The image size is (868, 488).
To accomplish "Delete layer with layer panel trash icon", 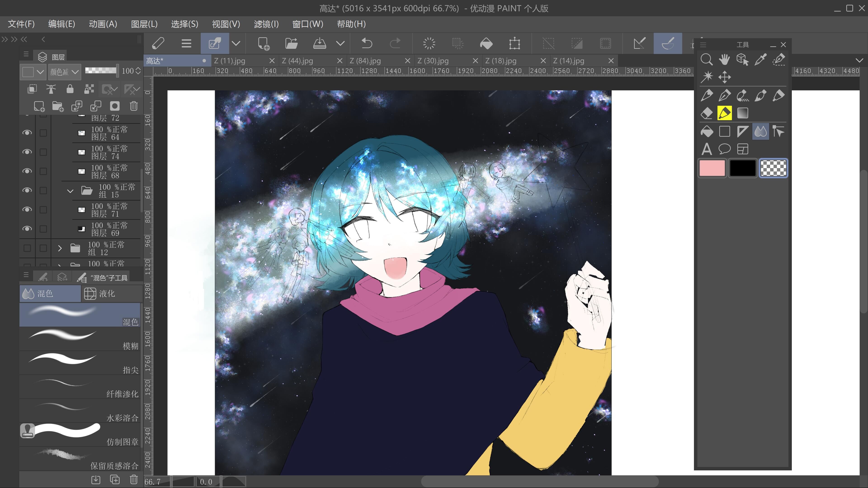I will click(x=134, y=106).
